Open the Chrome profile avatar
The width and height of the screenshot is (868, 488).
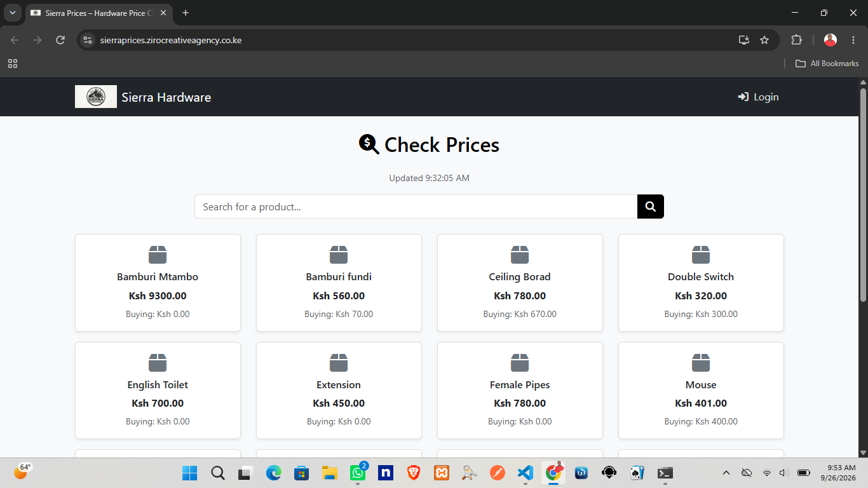(x=831, y=40)
